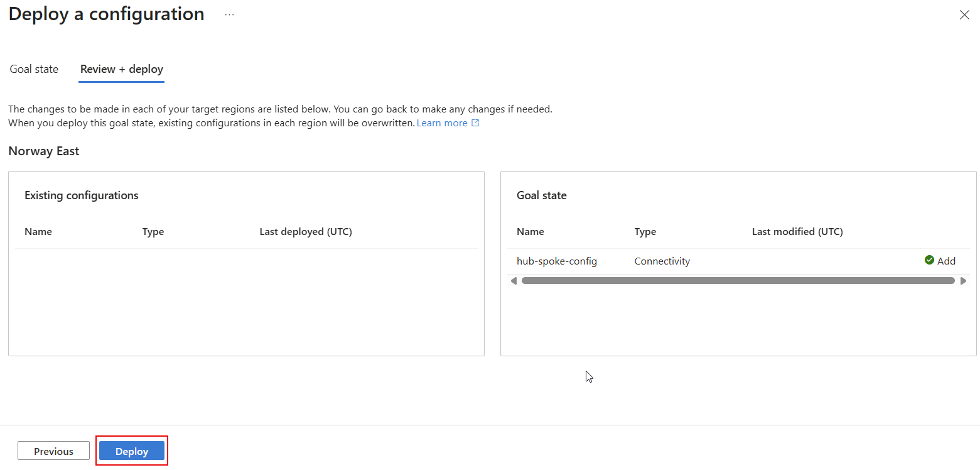Click the green checkmark next to Add

pos(929,260)
